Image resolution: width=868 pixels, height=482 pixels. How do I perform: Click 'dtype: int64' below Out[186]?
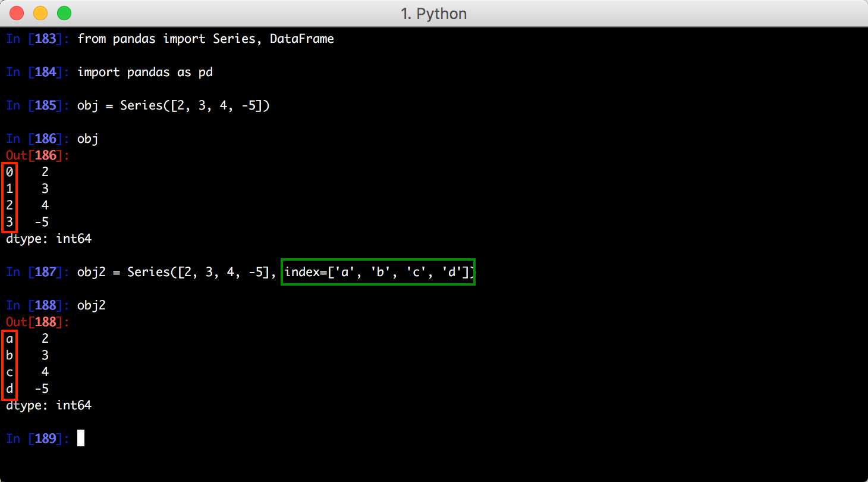[x=49, y=239]
